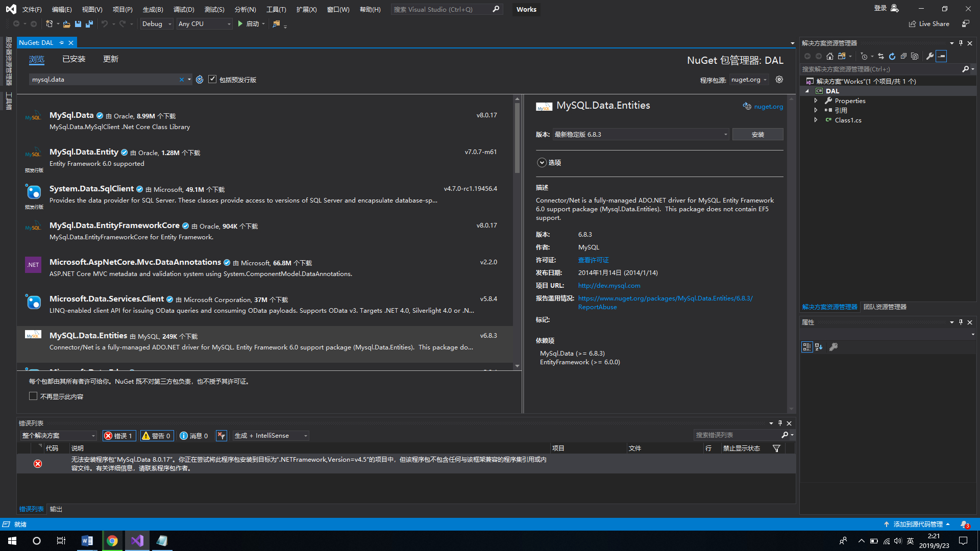
Task: Pin the NuGet: DAL document tab
Action: click(62, 43)
